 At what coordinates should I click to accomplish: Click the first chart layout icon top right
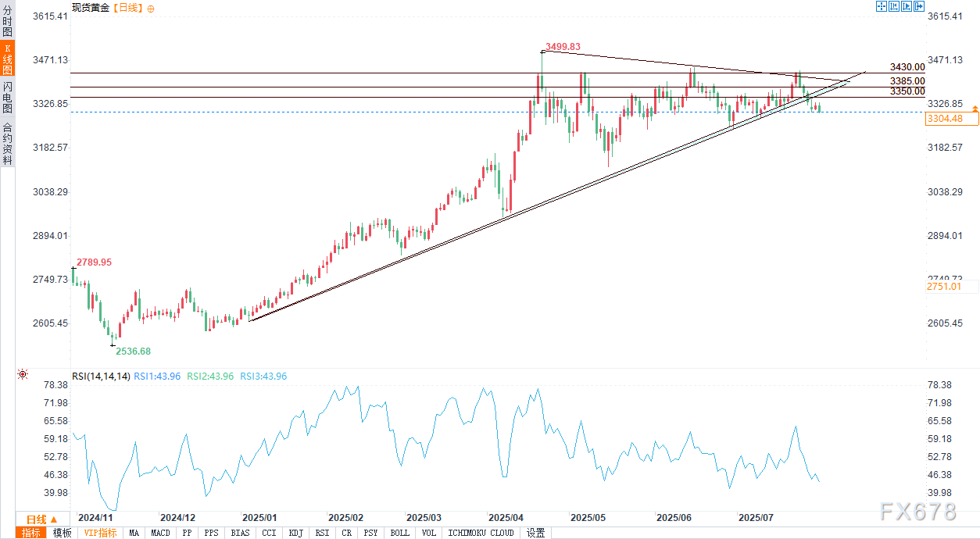tap(881, 6)
